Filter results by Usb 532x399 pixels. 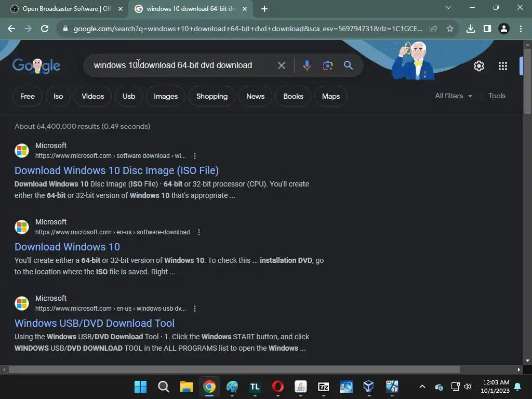pos(129,96)
